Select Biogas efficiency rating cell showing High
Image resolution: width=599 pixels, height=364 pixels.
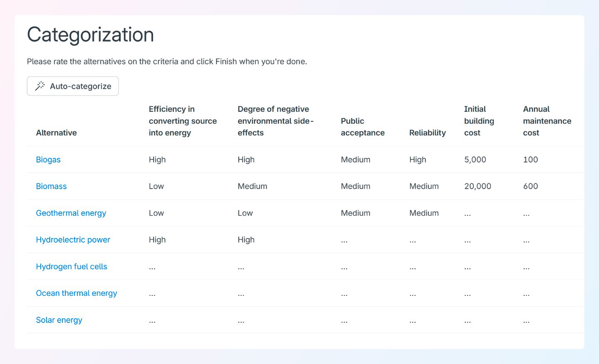(157, 160)
